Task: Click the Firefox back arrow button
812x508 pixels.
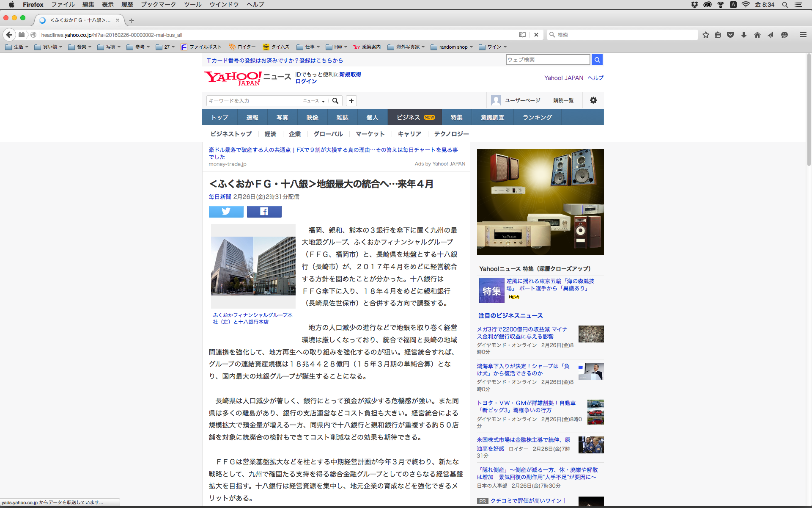Action: pyautogui.click(x=9, y=35)
